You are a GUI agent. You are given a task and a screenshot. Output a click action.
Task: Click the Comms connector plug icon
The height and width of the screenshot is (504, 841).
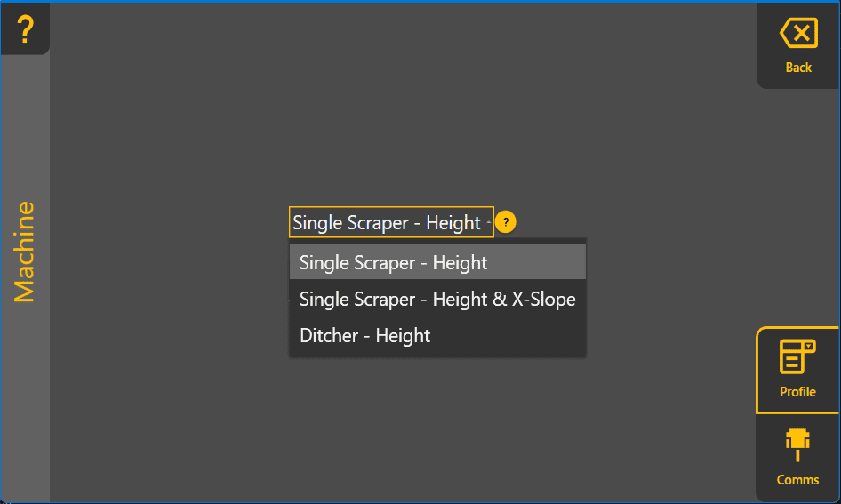[797, 444]
